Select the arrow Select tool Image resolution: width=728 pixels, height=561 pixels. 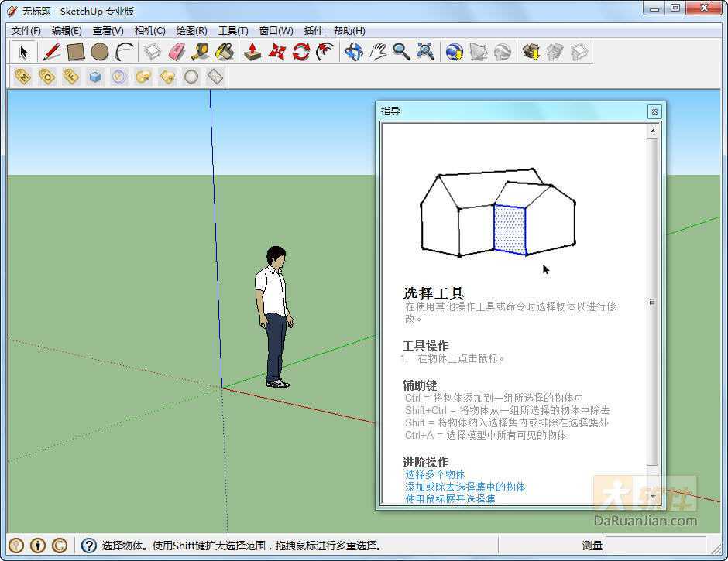pyautogui.click(x=23, y=52)
